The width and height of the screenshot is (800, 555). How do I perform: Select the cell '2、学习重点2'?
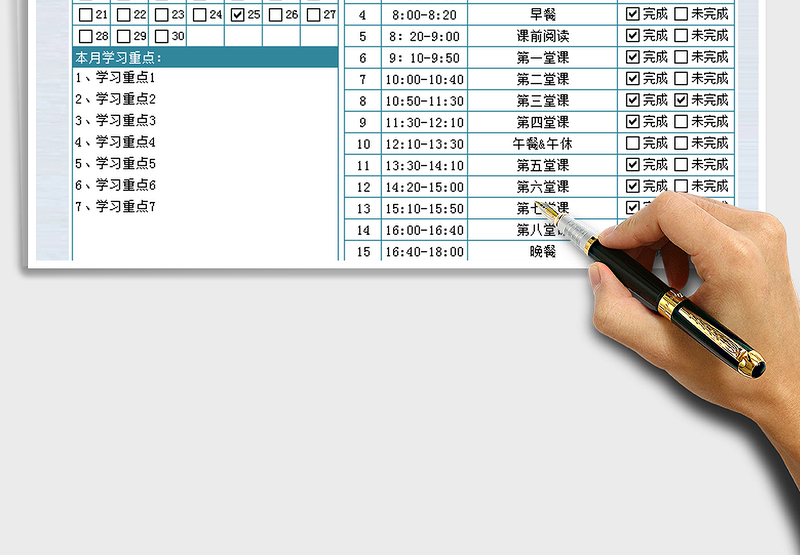coord(205,99)
